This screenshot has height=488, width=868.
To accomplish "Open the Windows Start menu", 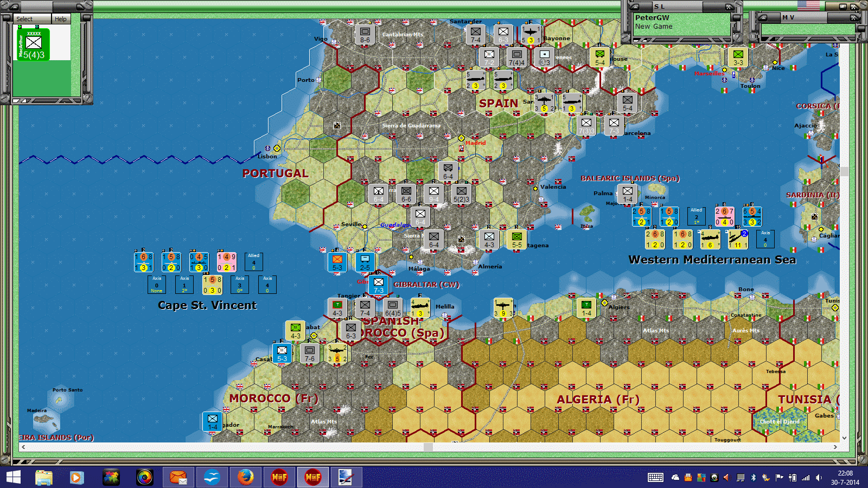I will point(13,477).
